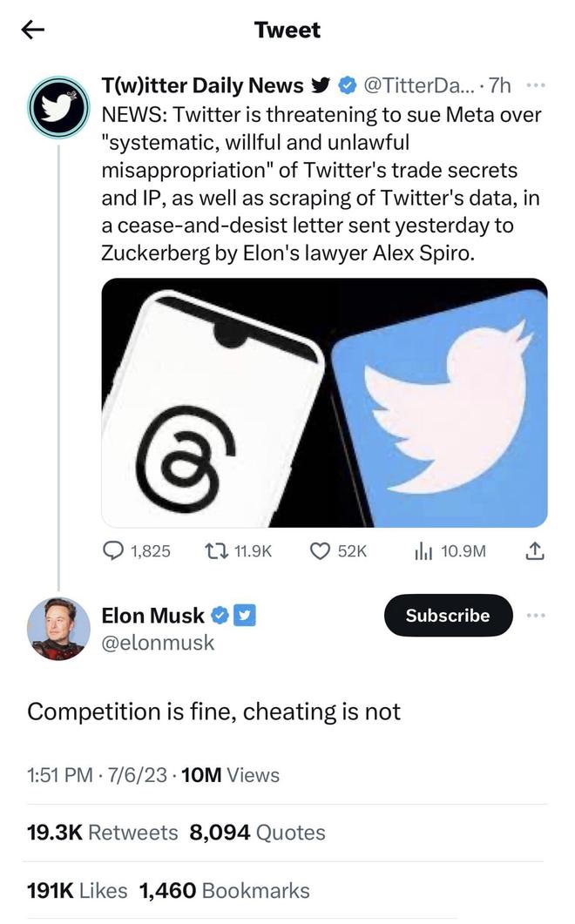Like the quoted tweet with 52K likes
The width and height of the screenshot is (575, 924).
(x=321, y=550)
